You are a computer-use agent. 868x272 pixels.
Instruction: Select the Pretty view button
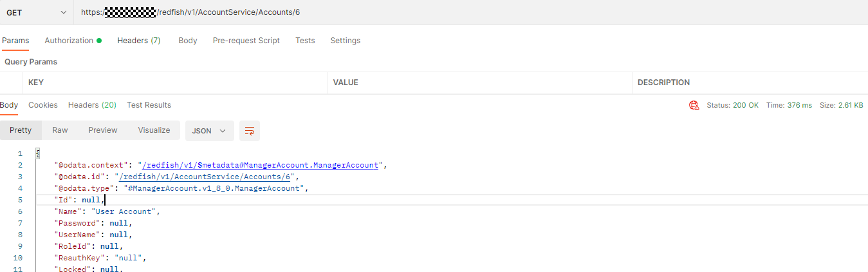21,130
